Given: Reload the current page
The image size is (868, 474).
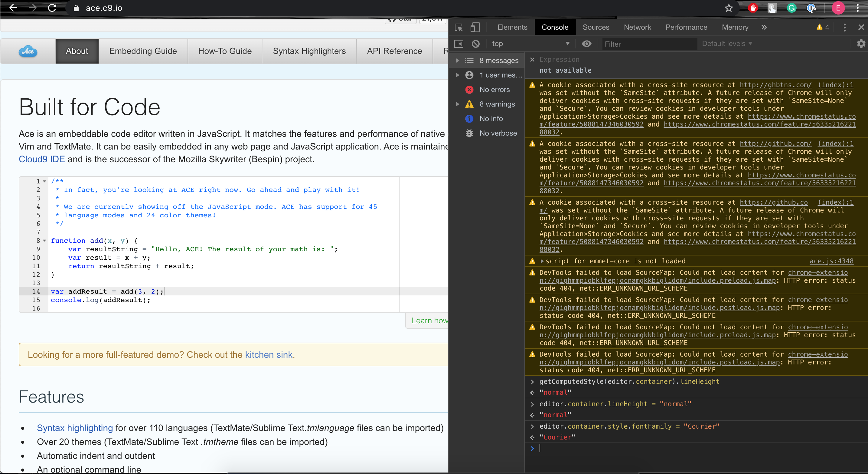Looking at the screenshot, I should tap(52, 8).
